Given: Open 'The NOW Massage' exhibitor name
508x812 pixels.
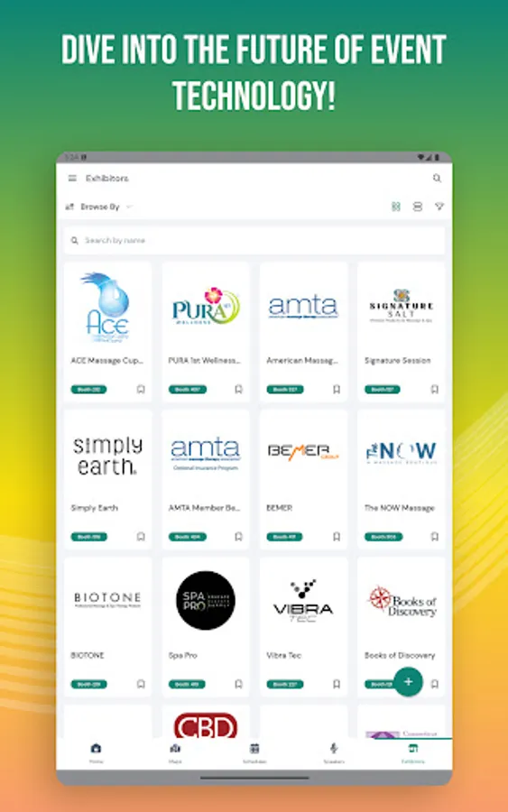Looking at the screenshot, I should coord(399,508).
